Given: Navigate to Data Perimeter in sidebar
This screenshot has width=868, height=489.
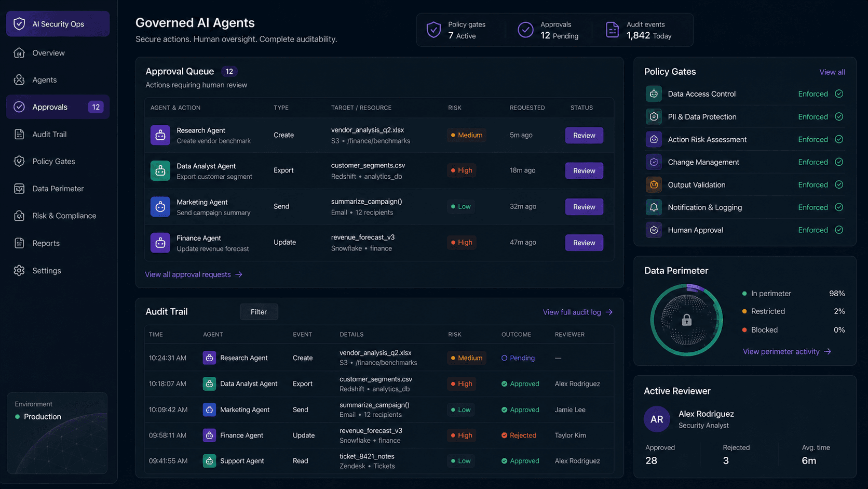Looking at the screenshot, I should point(58,189).
